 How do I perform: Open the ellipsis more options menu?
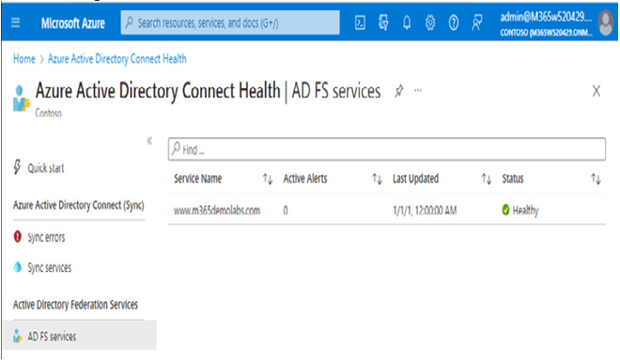click(x=418, y=90)
